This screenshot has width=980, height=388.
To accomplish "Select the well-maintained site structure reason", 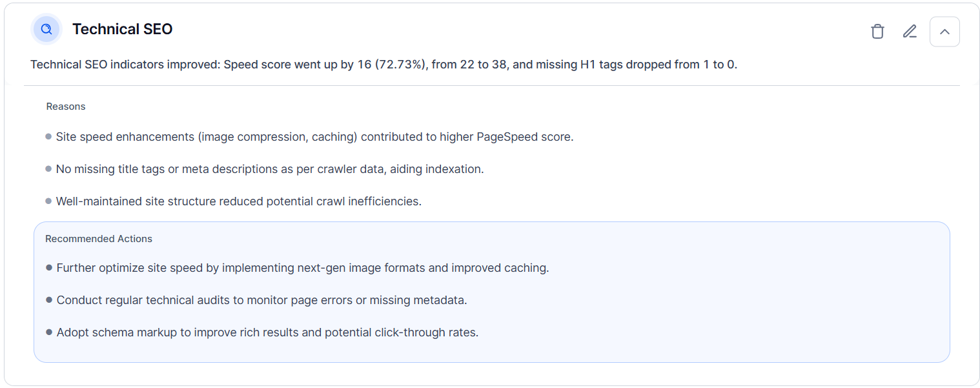I will point(239,201).
